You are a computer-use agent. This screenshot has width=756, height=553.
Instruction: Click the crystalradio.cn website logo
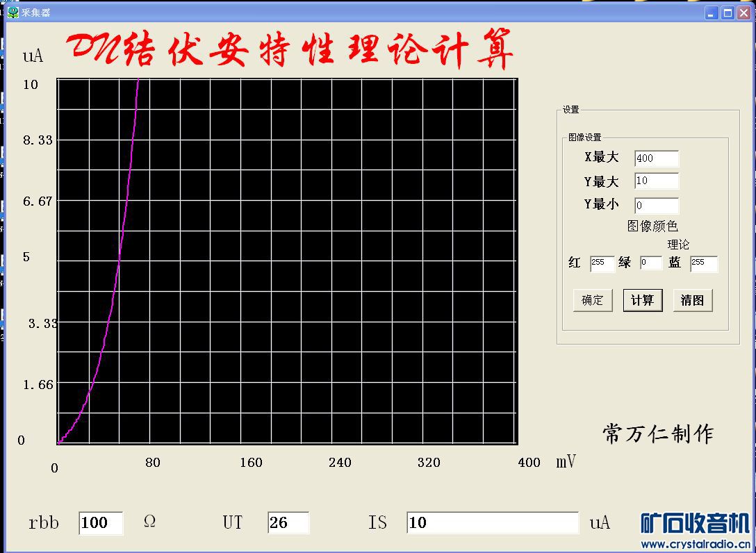pyautogui.click(x=695, y=530)
